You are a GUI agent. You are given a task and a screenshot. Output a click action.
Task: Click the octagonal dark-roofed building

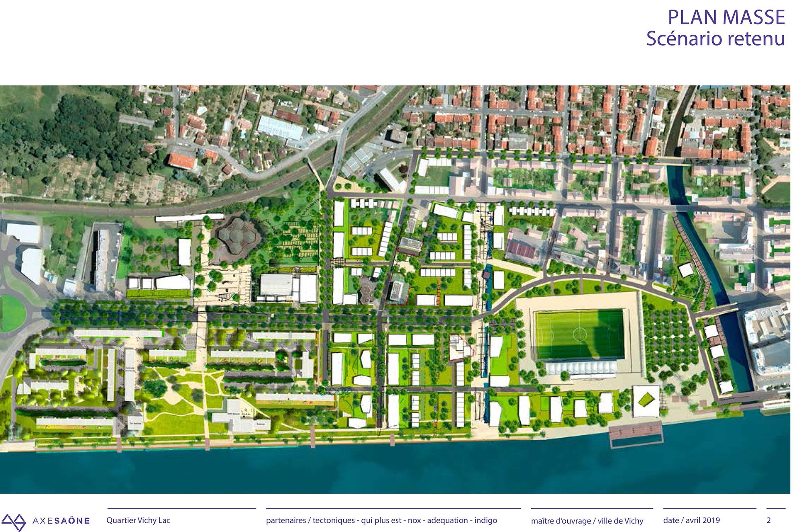point(236,236)
